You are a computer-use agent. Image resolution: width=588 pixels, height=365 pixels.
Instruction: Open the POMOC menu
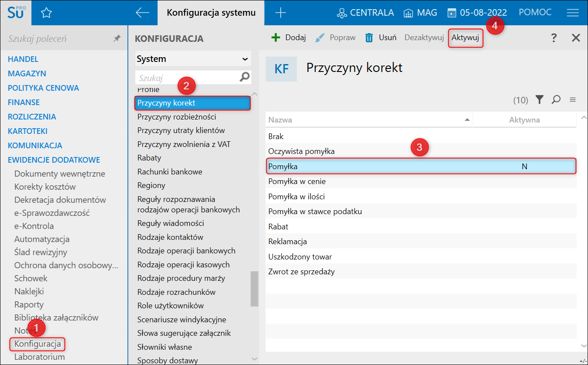535,13
